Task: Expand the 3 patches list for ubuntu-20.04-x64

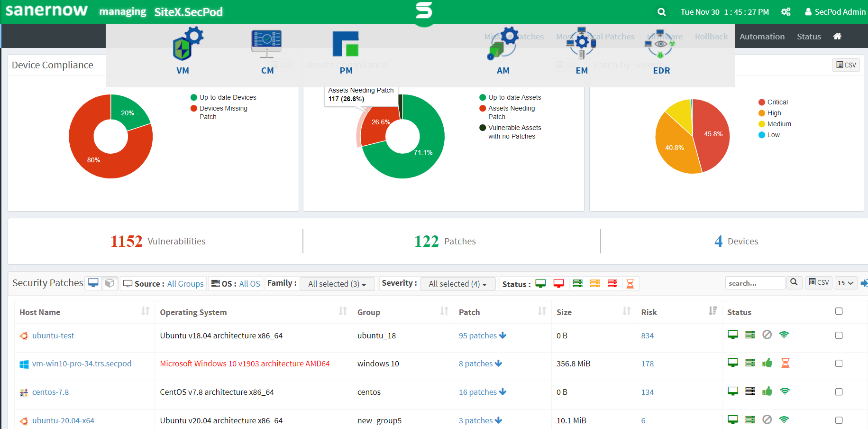Action: coord(480,420)
